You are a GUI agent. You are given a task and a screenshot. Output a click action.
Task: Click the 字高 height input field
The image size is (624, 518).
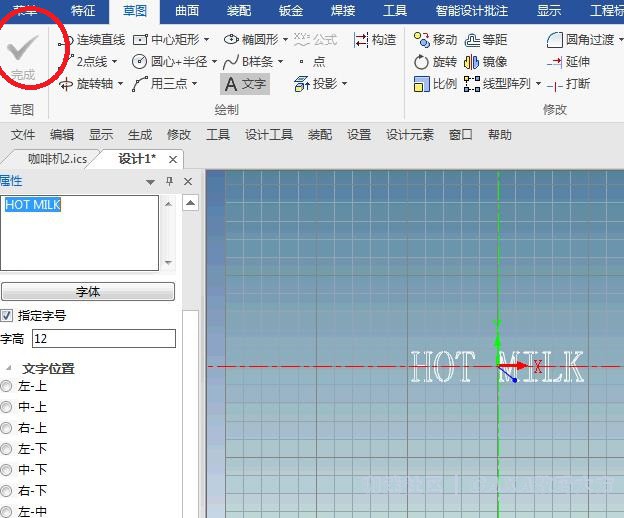tap(103, 339)
